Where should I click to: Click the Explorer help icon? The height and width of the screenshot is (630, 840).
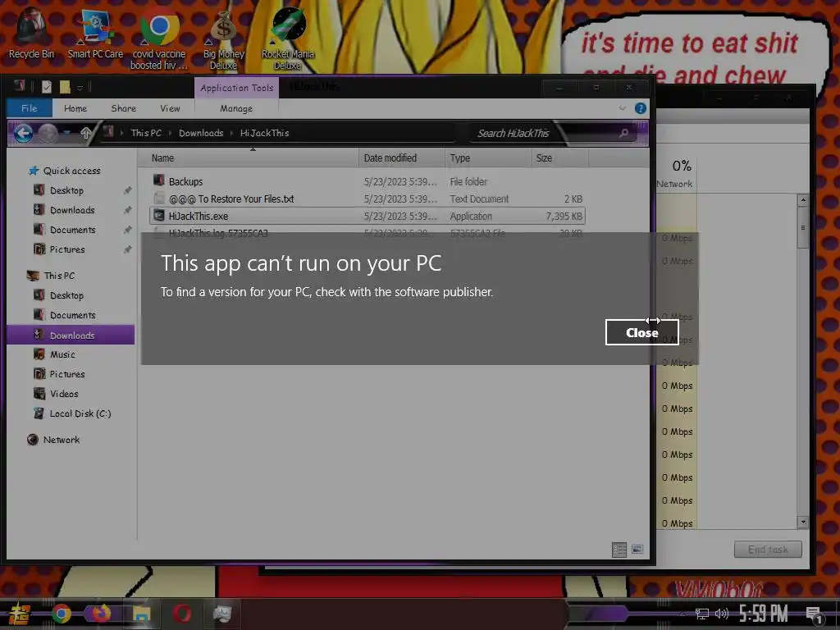point(640,108)
